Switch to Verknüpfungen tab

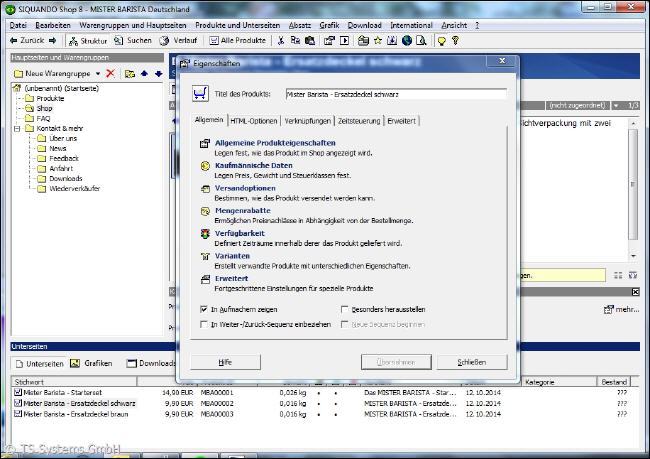coord(308,121)
